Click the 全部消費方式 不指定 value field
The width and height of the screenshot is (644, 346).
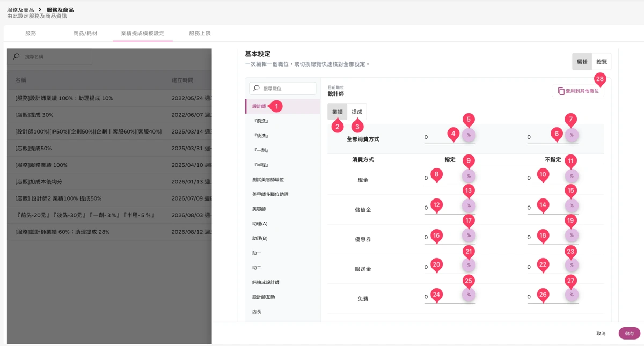[x=545, y=137]
